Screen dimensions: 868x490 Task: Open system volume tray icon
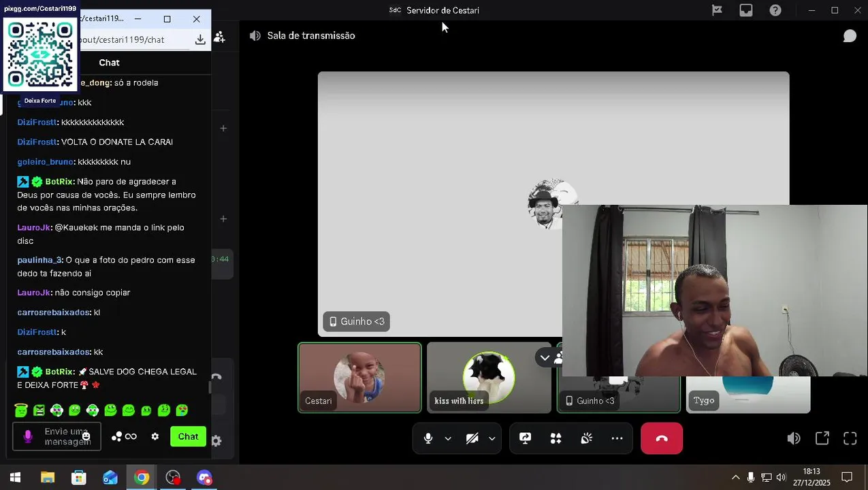[781, 478]
